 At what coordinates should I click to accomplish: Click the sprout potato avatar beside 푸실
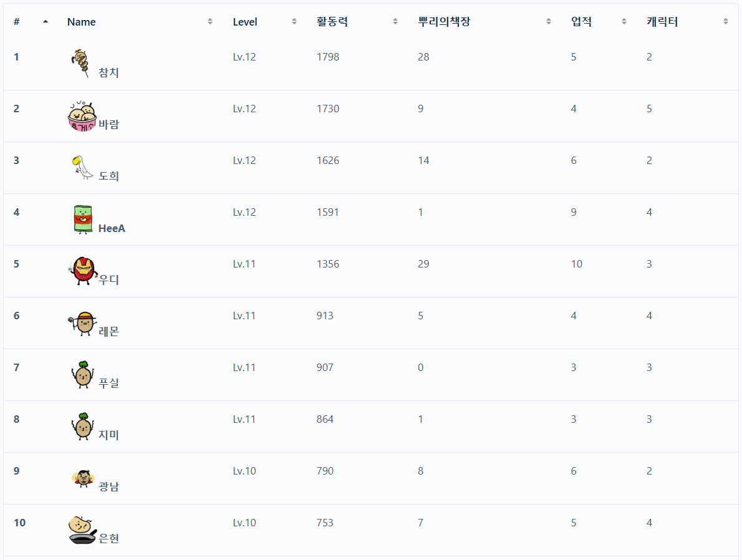[82, 375]
